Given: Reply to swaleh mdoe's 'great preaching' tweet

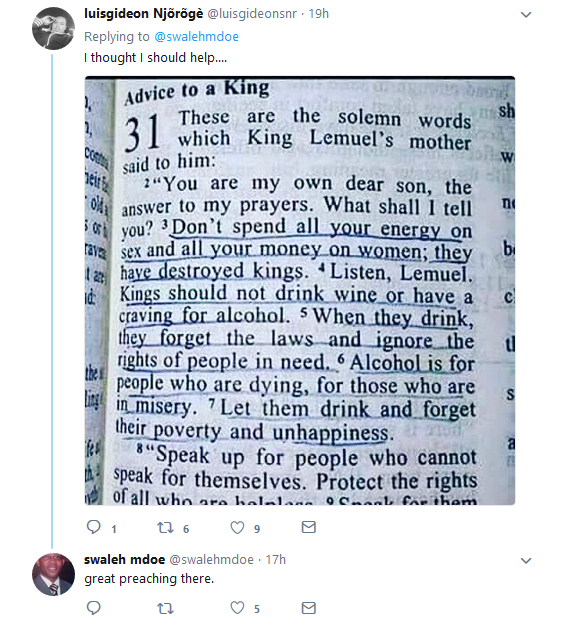Looking at the screenshot, I should (x=94, y=608).
